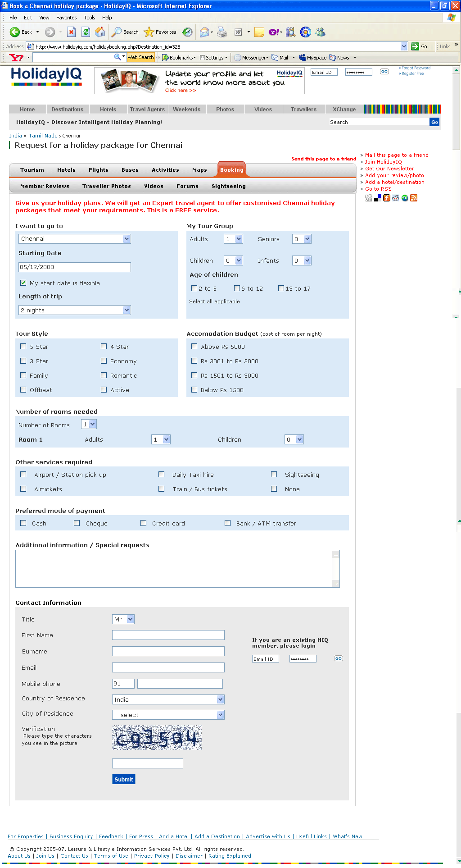This screenshot has width=461, height=868.
Task: Click the Additional information text area
Action: [177, 569]
